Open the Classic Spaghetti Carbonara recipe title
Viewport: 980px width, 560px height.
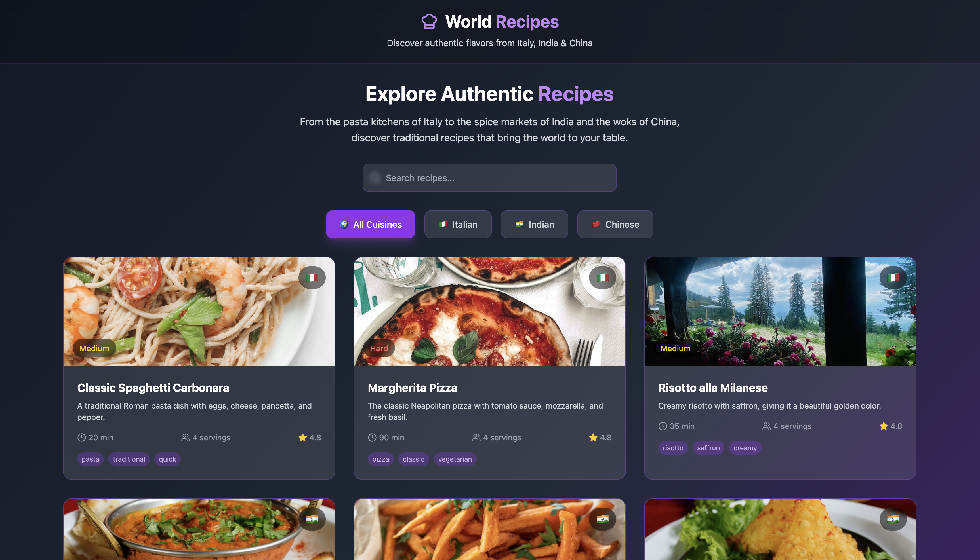(153, 388)
